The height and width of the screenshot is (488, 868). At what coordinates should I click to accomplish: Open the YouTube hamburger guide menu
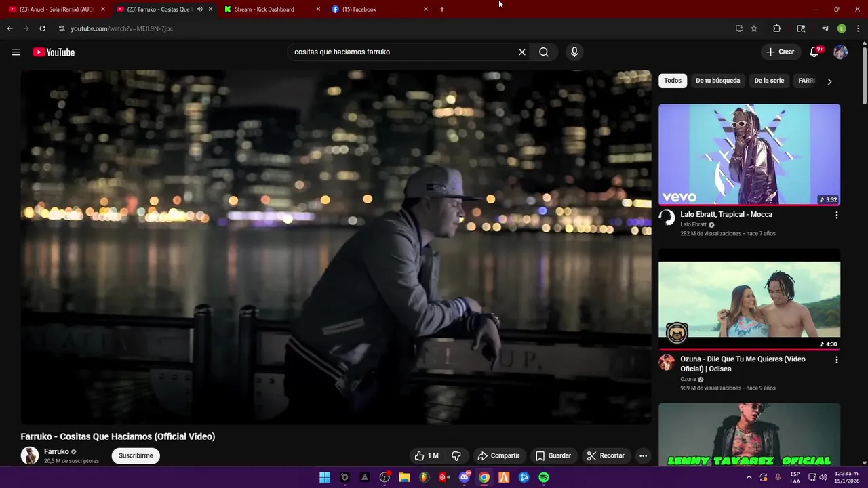(16, 52)
